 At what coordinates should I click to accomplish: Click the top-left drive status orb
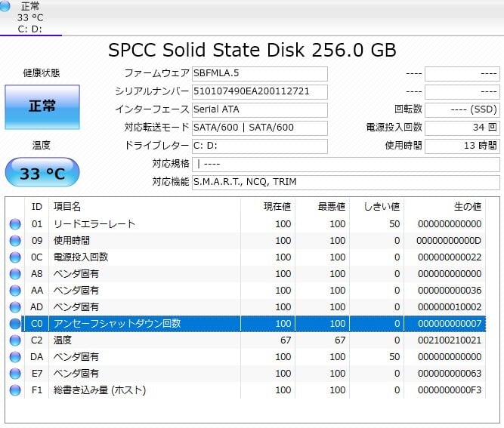(x=5, y=7)
